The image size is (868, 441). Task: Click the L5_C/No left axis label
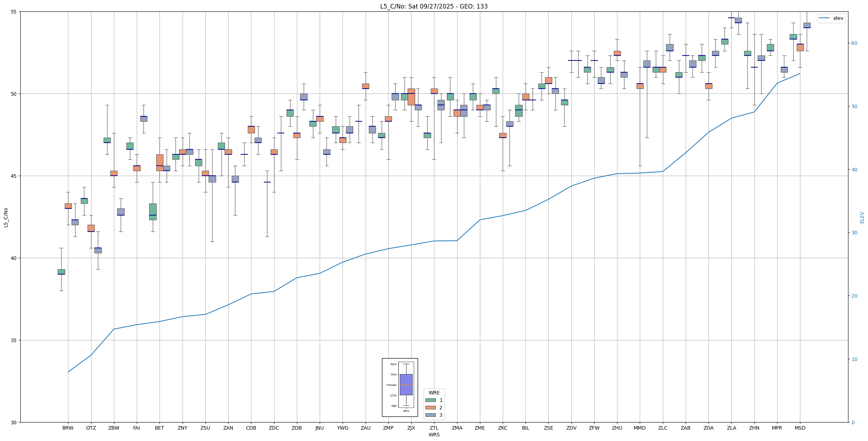tap(6, 217)
